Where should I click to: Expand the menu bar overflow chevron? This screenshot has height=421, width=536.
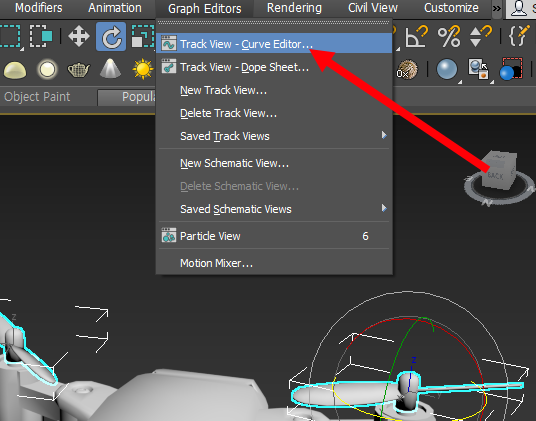[497, 8]
